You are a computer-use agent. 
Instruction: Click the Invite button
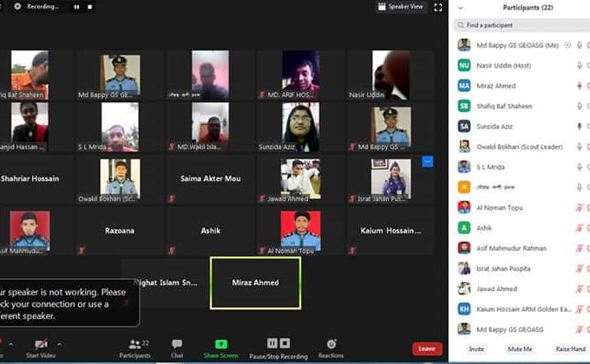click(476, 349)
